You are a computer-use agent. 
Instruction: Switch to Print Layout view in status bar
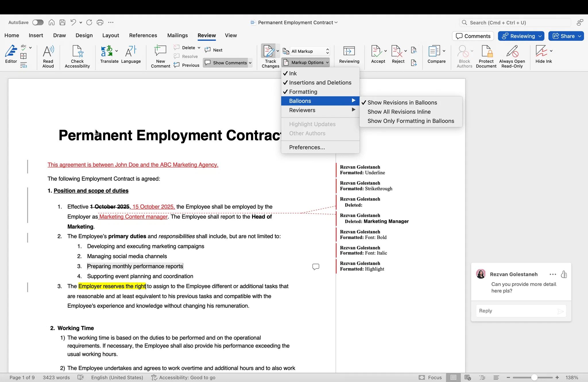point(453,377)
